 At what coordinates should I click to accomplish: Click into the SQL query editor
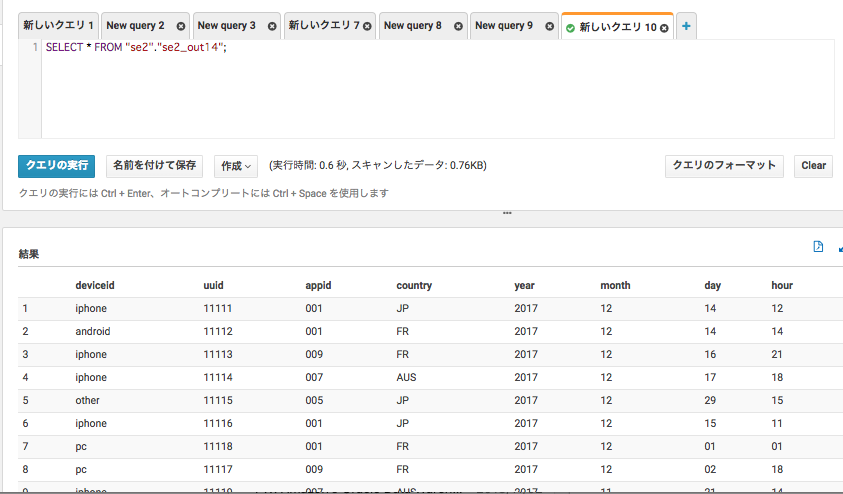coord(438,89)
